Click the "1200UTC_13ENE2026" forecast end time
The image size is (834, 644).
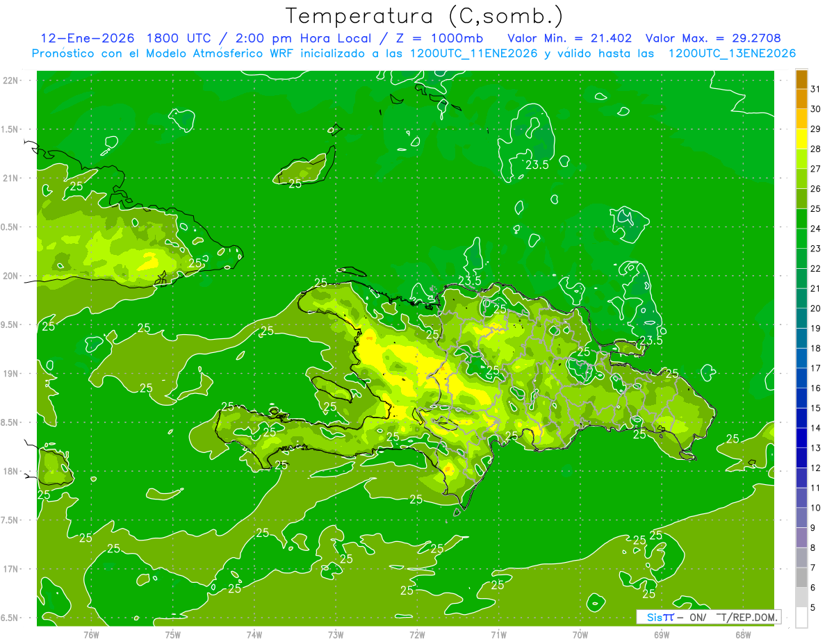[x=731, y=53]
